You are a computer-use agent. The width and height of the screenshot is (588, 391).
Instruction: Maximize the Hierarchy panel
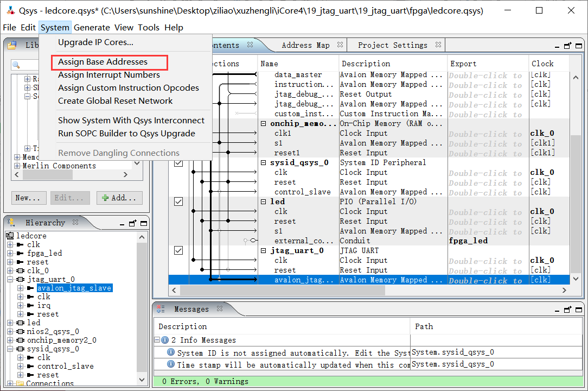(x=143, y=223)
